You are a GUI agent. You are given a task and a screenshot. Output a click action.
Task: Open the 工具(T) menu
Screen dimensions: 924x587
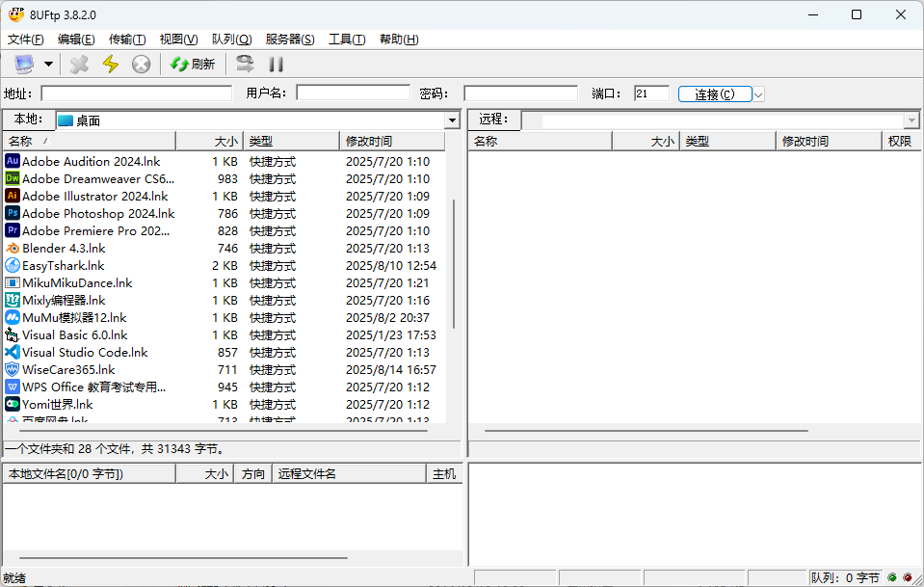click(x=347, y=40)
